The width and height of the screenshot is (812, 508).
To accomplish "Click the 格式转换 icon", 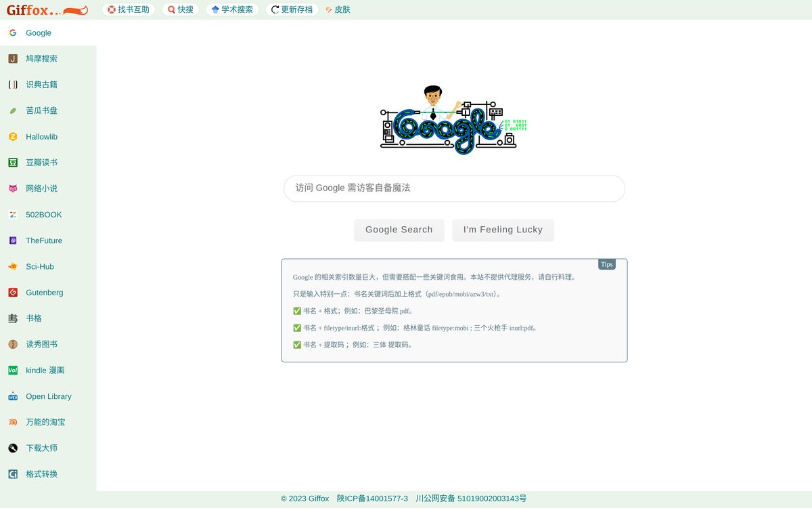I will (x=13, y=474).
